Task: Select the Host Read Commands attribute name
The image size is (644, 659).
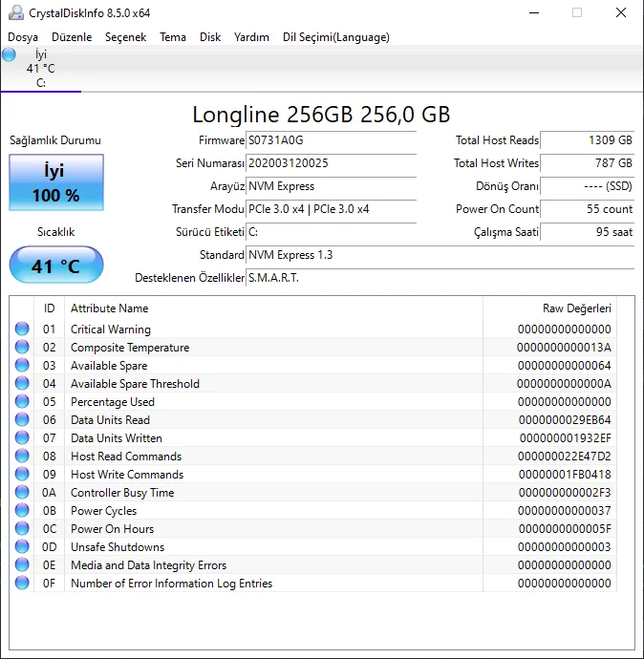Action: coord(126,457)
